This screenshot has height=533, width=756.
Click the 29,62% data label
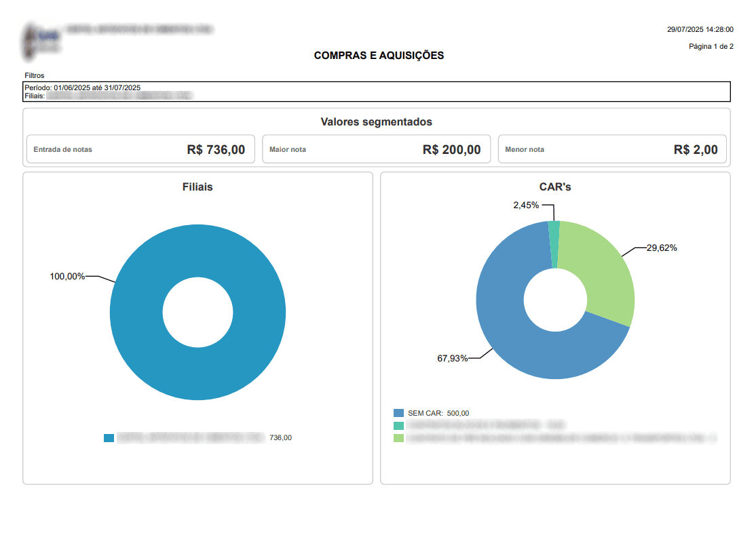point(661,248)
